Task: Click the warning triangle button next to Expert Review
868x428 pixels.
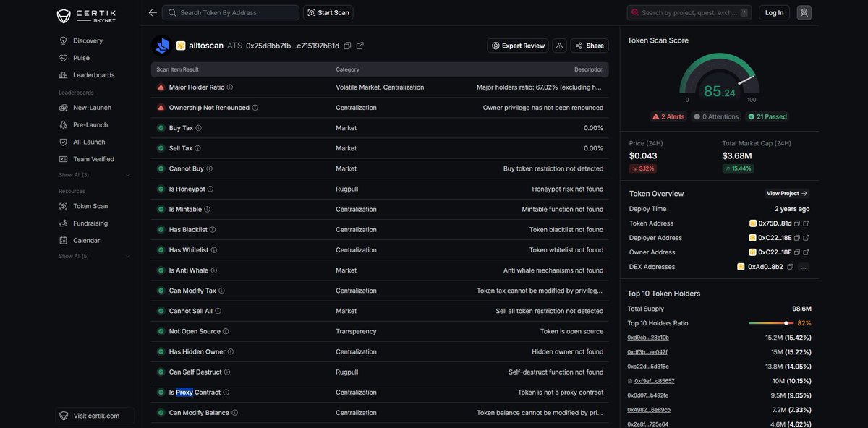Action: pos(559,46)
